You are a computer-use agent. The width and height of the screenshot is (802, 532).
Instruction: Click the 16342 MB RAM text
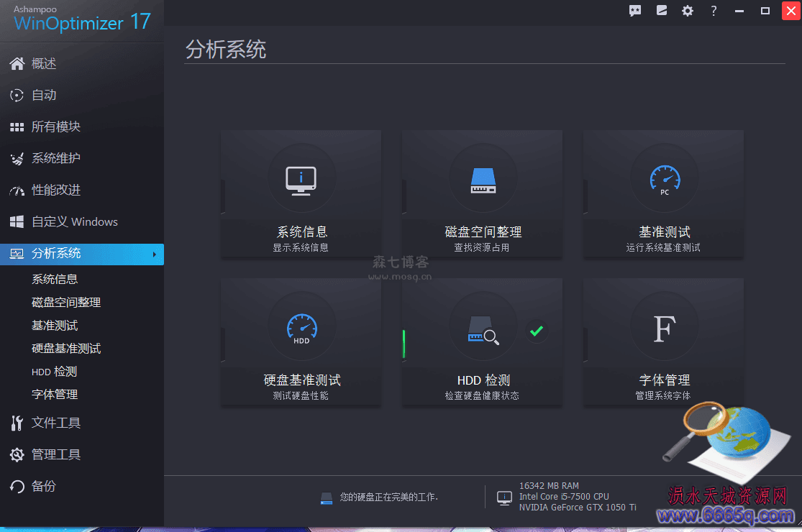click(x=549, y=485)
